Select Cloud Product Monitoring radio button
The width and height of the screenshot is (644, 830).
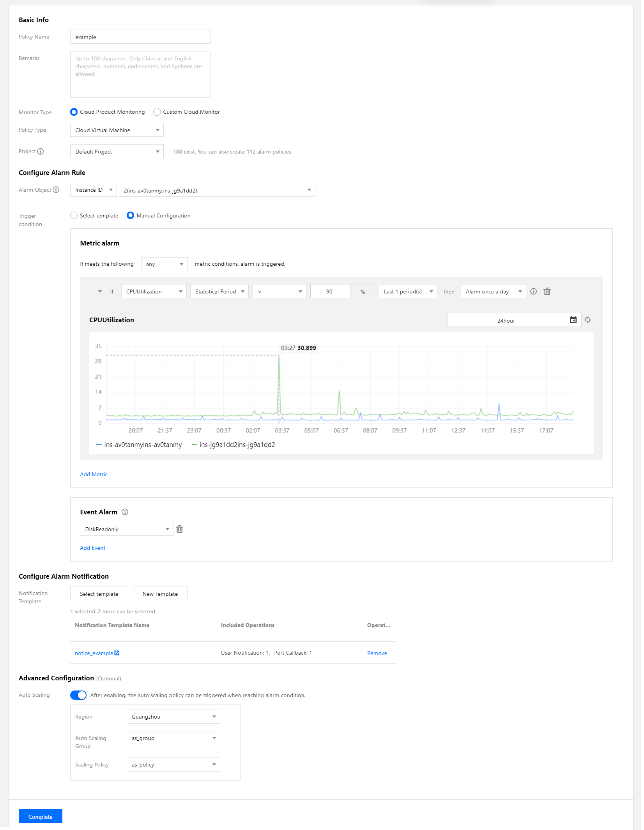coord(74,112)
